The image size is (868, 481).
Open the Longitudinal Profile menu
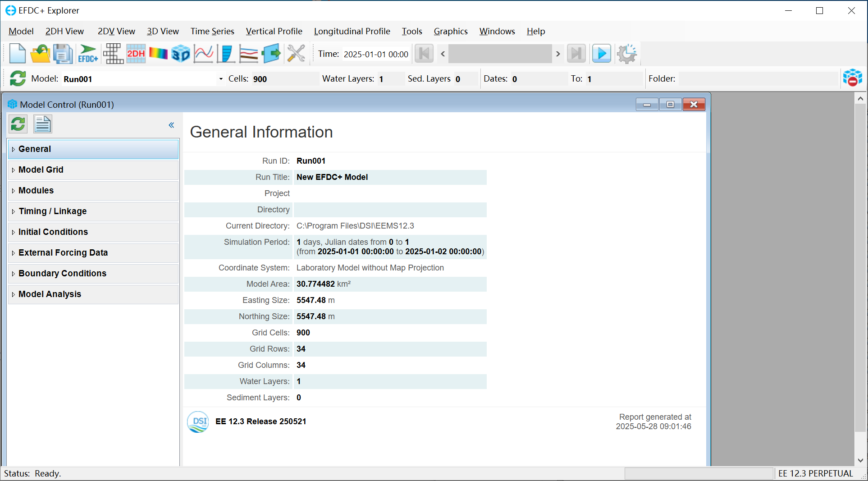coord(352,31)
